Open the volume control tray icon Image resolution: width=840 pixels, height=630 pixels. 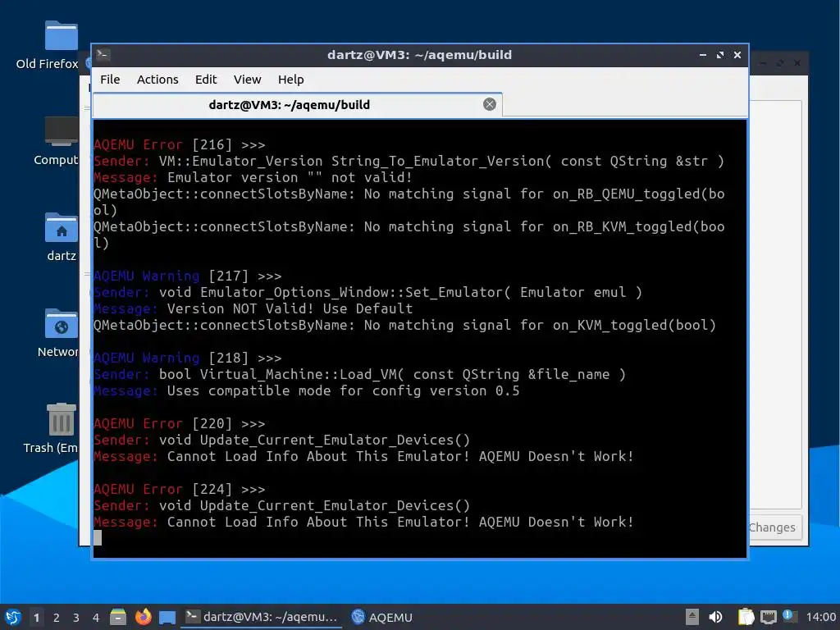[x=715, y=617]
